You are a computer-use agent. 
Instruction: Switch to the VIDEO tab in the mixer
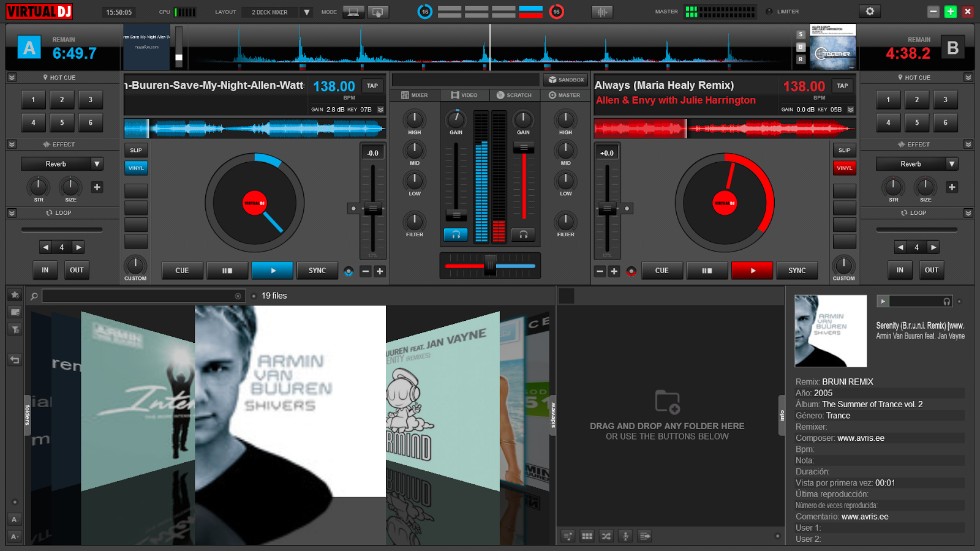coord(464,95)
